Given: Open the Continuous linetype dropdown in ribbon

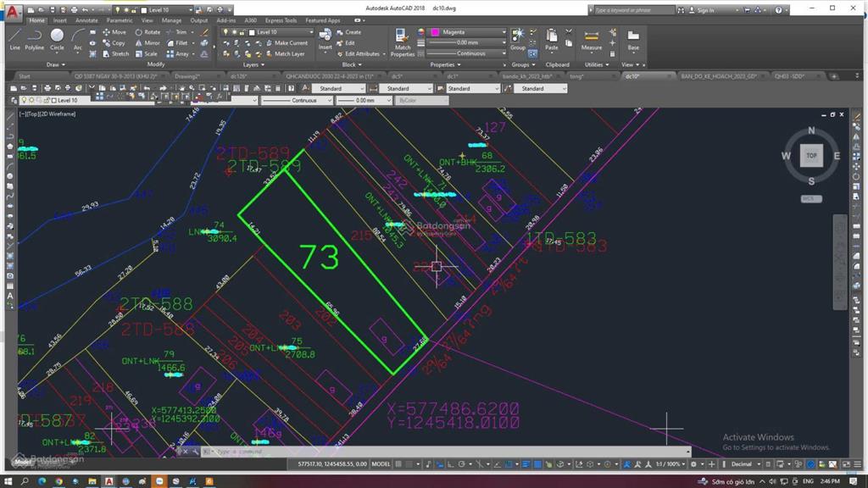Looking at the screenshot, I should click(x=466, y=53).
